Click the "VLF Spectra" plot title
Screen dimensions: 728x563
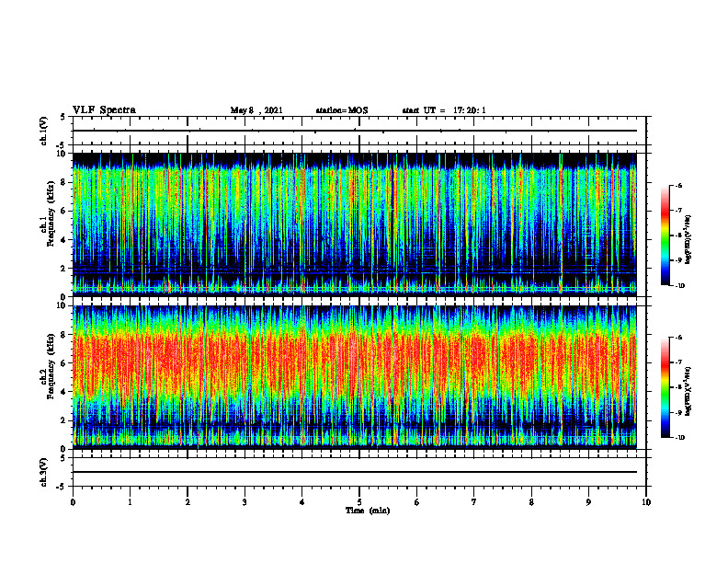104,110
